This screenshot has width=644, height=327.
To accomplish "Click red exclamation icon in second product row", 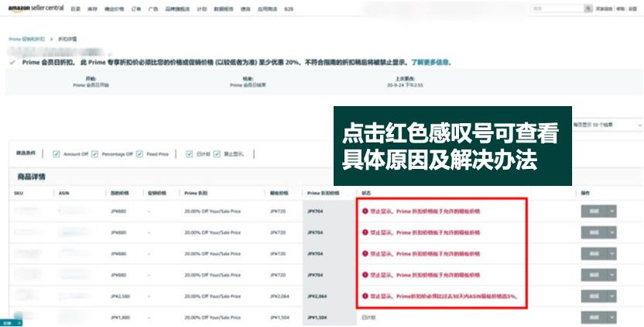I will [x=365, y=231].
